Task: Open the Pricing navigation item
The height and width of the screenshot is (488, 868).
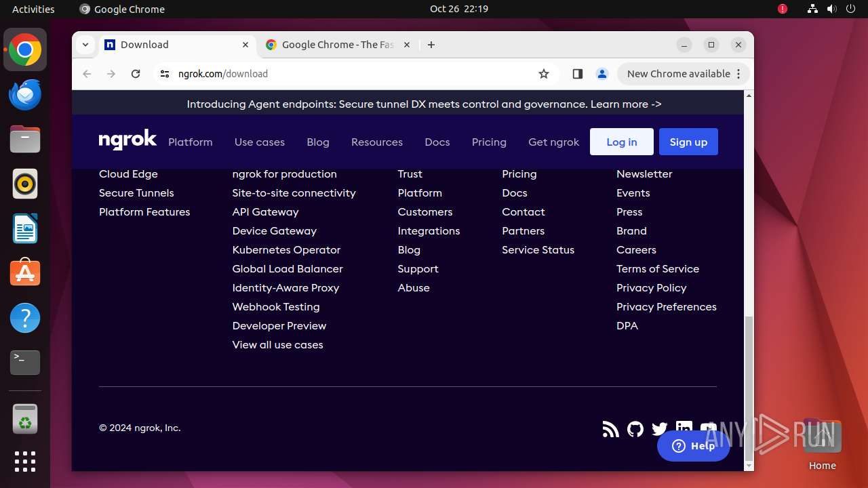Action: point(489,142)
